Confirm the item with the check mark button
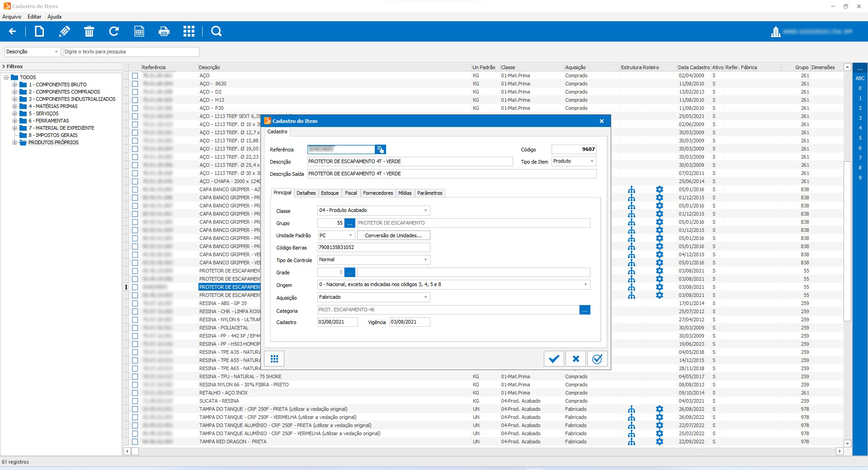The height and width of the screenshot is (470, 868). pos(554,359)
